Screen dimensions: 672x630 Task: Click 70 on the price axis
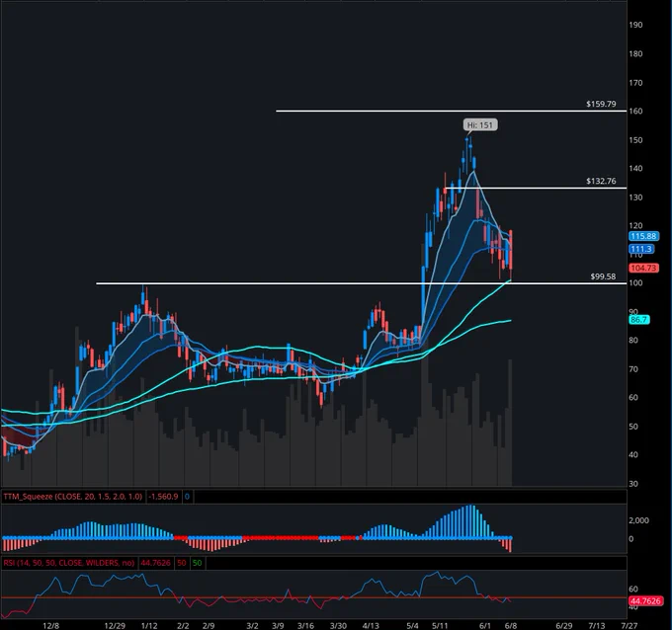point(633,369)
